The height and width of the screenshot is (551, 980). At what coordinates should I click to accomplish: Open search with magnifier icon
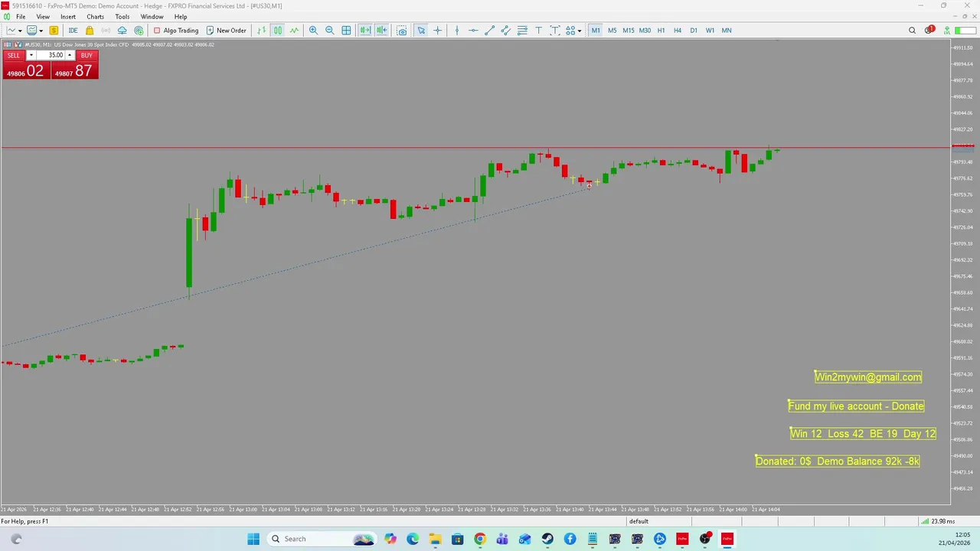912,31
